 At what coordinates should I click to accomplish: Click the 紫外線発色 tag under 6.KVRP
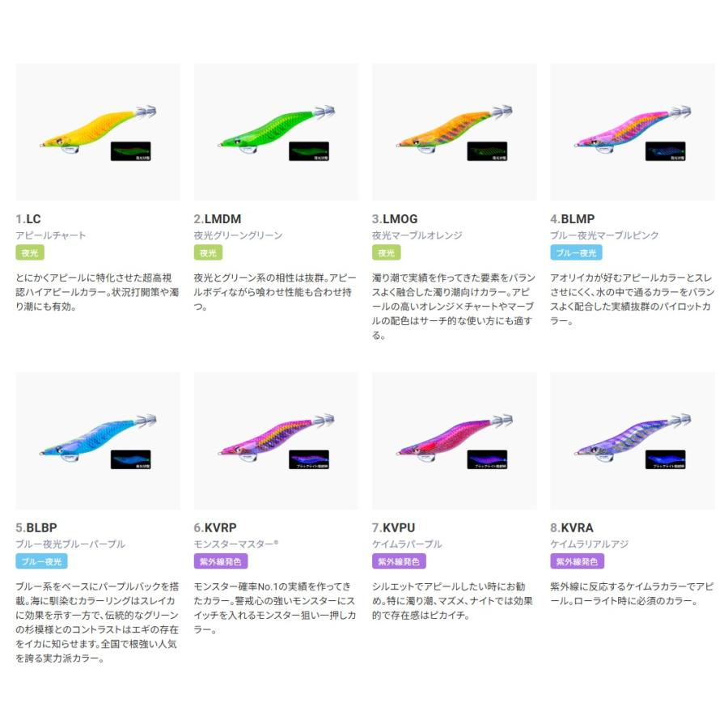click(x=221, y=561)
